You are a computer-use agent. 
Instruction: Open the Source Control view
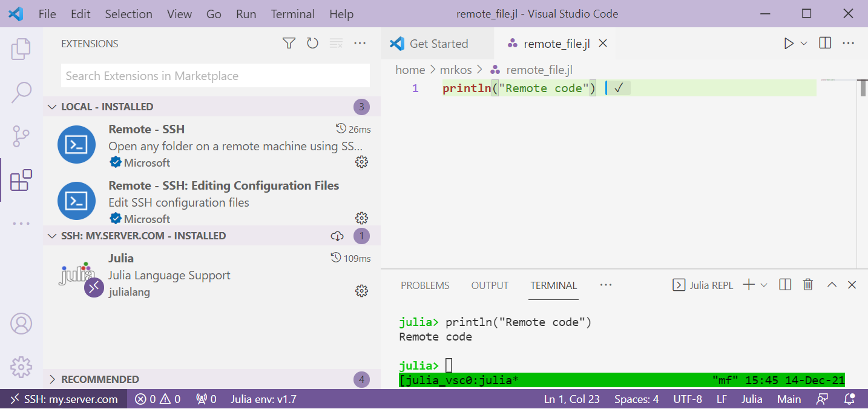click(x=21, y=136)
